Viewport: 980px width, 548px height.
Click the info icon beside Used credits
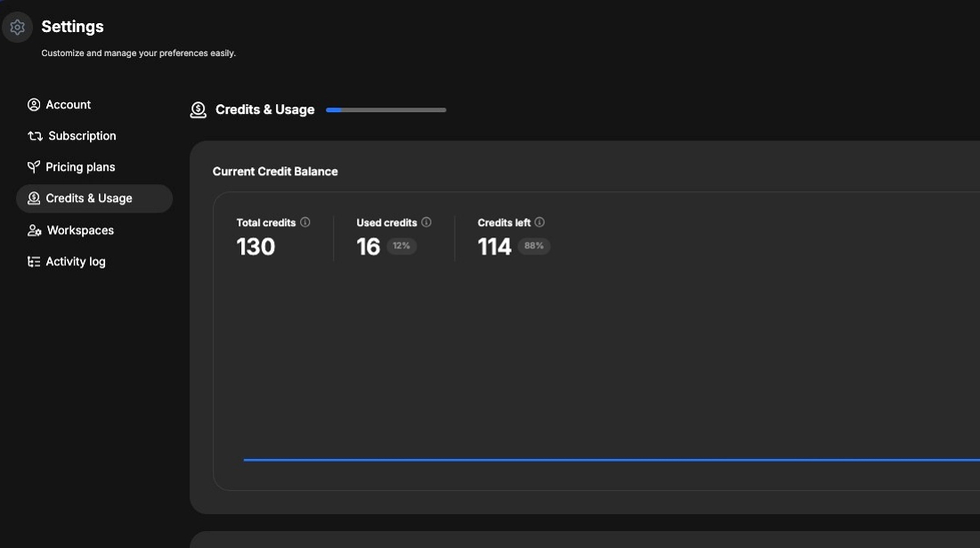pyautogui.click(x=426, y=222)
